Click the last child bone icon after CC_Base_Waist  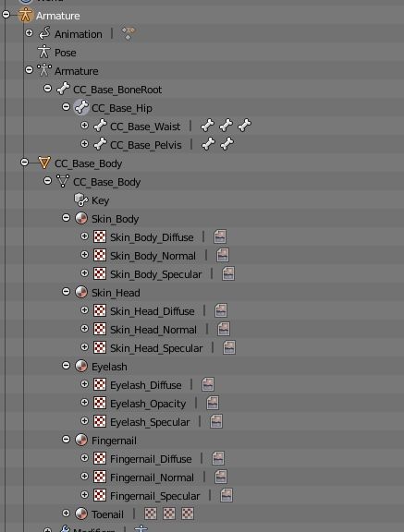244,126
